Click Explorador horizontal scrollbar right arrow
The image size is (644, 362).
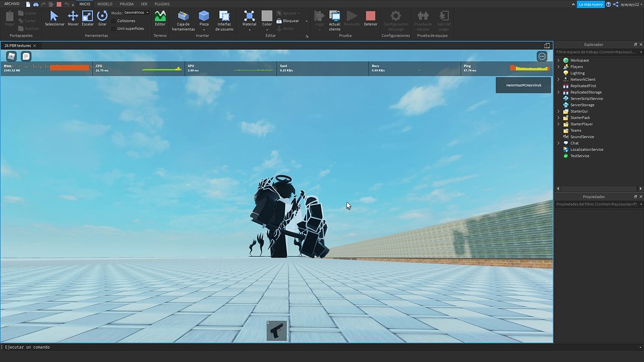click(640, 188)
